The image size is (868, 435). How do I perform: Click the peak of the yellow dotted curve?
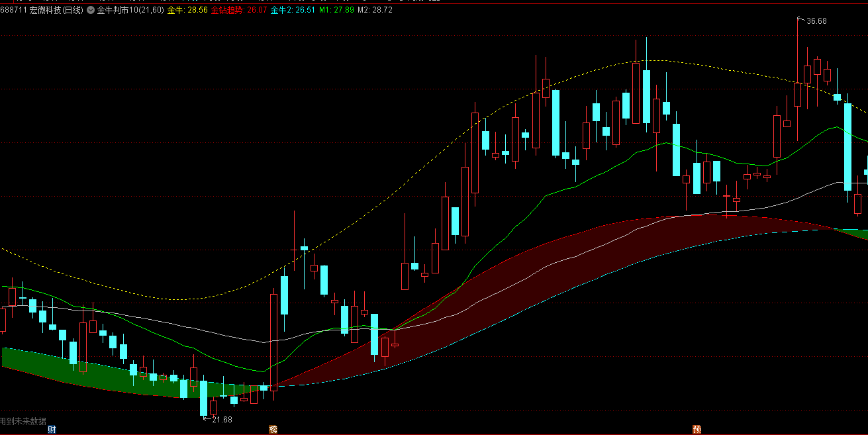[x=646, y=61]
